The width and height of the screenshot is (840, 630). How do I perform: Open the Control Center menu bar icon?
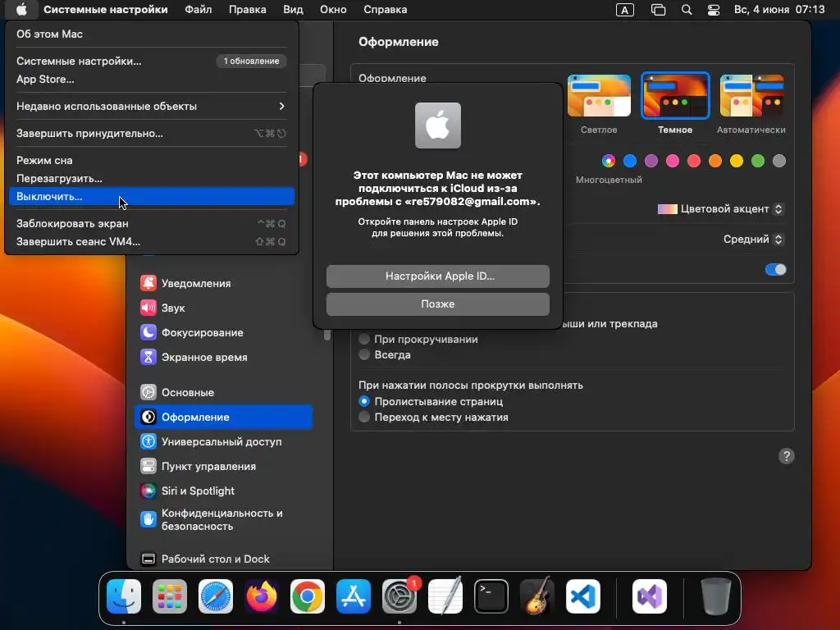coord(714,10)
